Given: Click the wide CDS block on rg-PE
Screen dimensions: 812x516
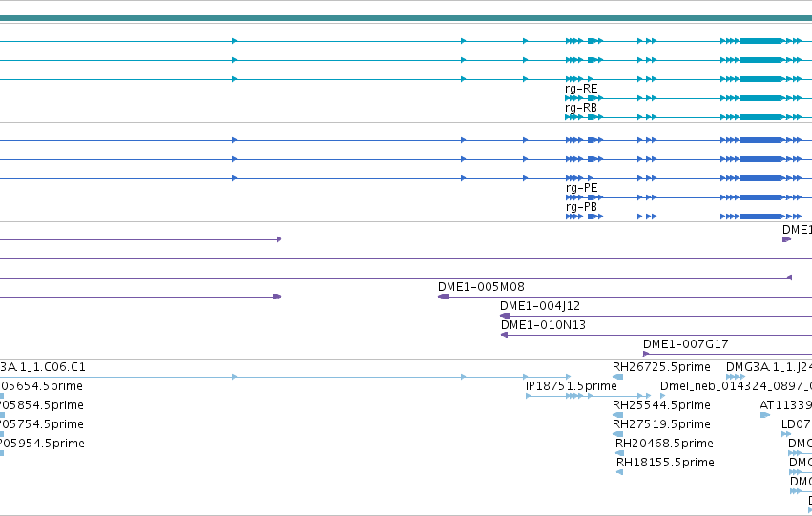Looking at the screenshot, I should [x=761, y=197].
